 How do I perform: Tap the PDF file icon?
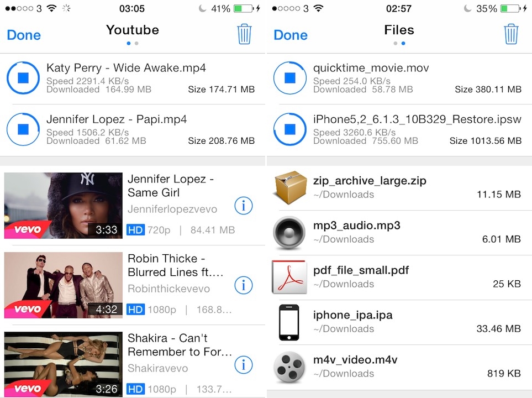tap(289, 277)
